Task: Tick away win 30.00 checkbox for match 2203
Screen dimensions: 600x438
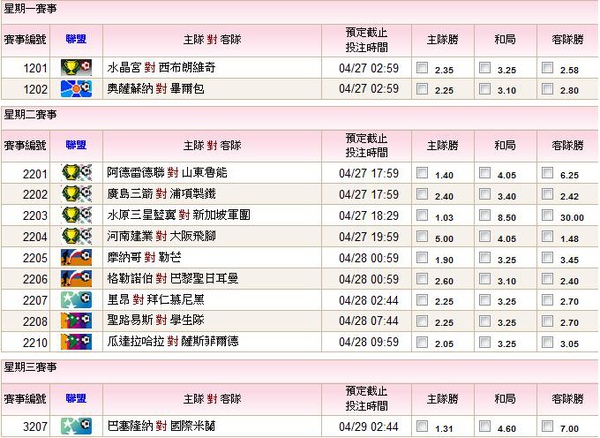Action: [548, 215]
